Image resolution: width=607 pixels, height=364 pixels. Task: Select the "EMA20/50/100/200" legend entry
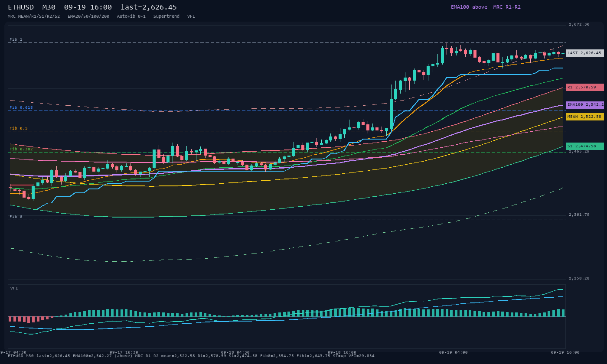click(88, 16)
